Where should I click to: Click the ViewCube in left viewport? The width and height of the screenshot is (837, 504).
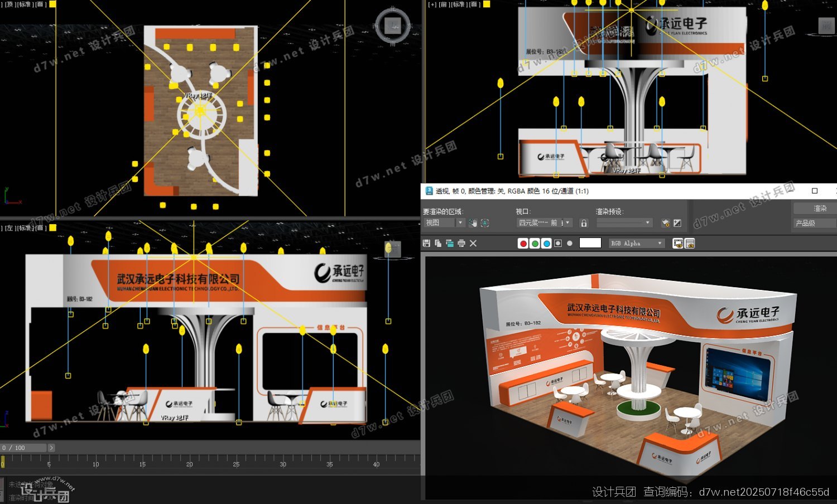coord(393,249)
